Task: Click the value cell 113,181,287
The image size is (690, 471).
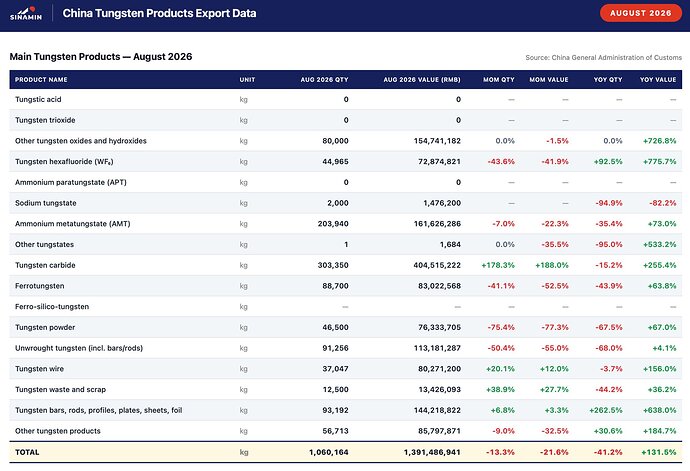Action: point(437,348)
